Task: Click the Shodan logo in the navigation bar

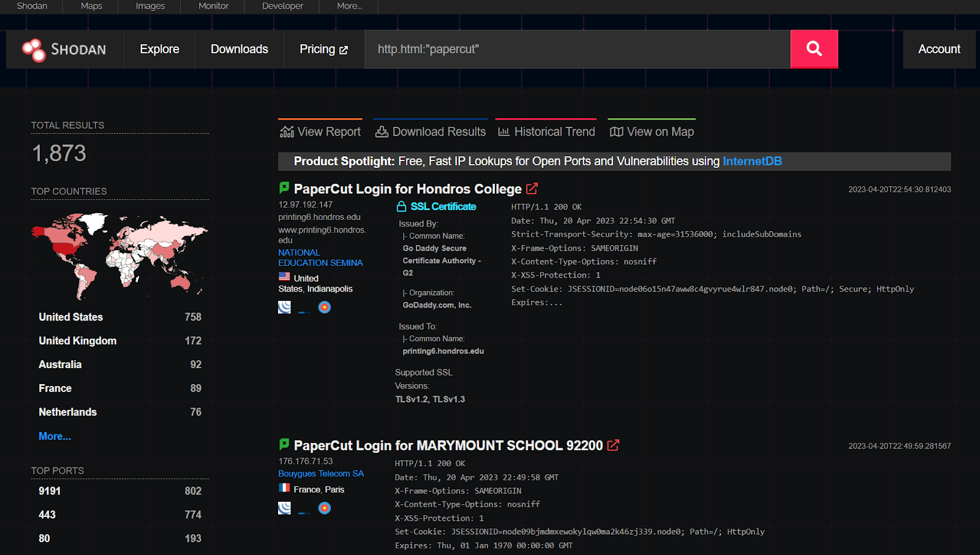Action: (x=64, y=50)
